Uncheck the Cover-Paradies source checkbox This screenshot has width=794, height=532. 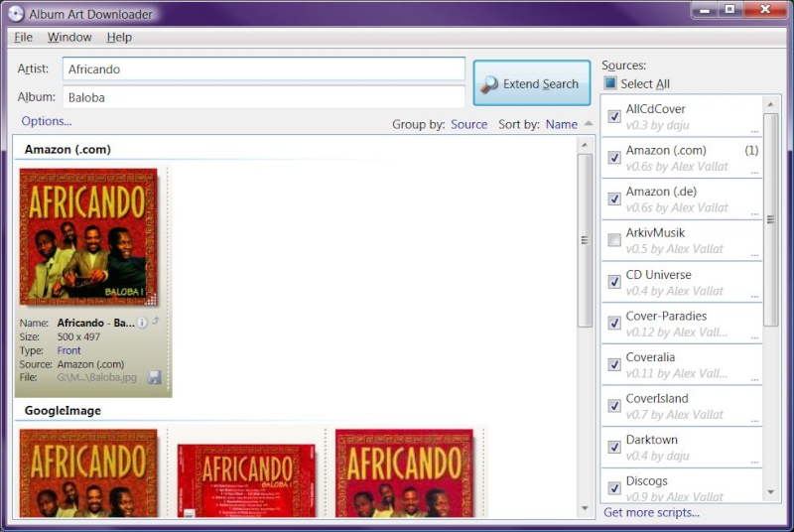(x=614, y=323)
